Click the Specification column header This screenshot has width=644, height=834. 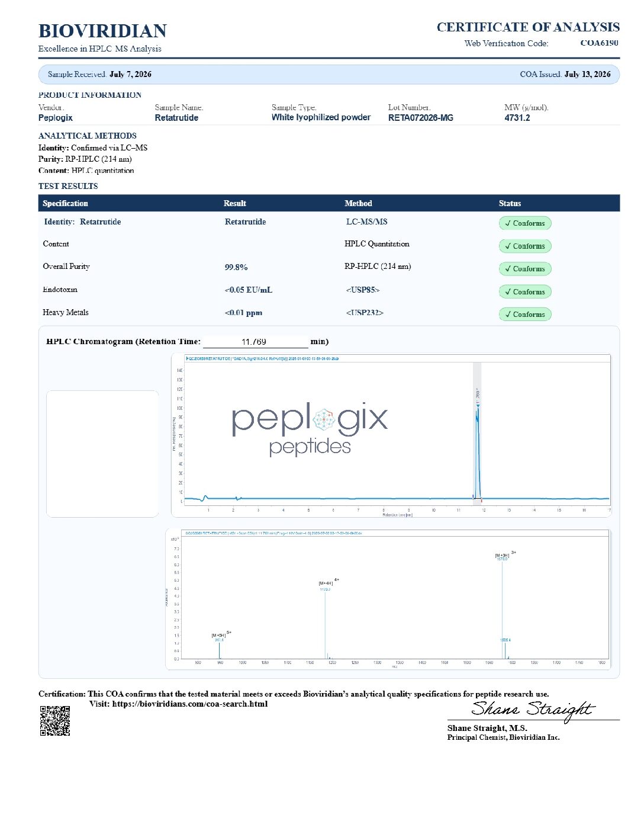coord(65,203)
